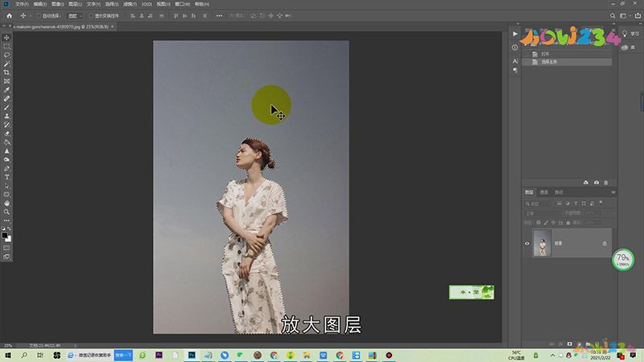Select the Pen tool
The height and width of the screenshot is (362, 644).
pos(6,168)
